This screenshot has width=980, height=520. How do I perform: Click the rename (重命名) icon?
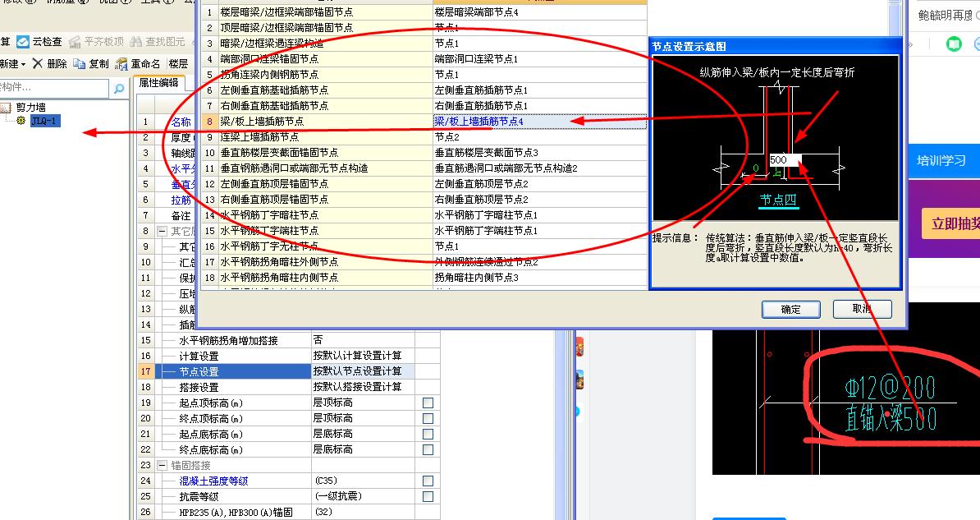121,64
